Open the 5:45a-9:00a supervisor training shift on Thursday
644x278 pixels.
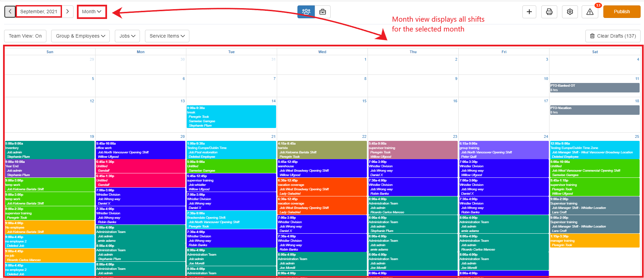[x=413, y=150]
